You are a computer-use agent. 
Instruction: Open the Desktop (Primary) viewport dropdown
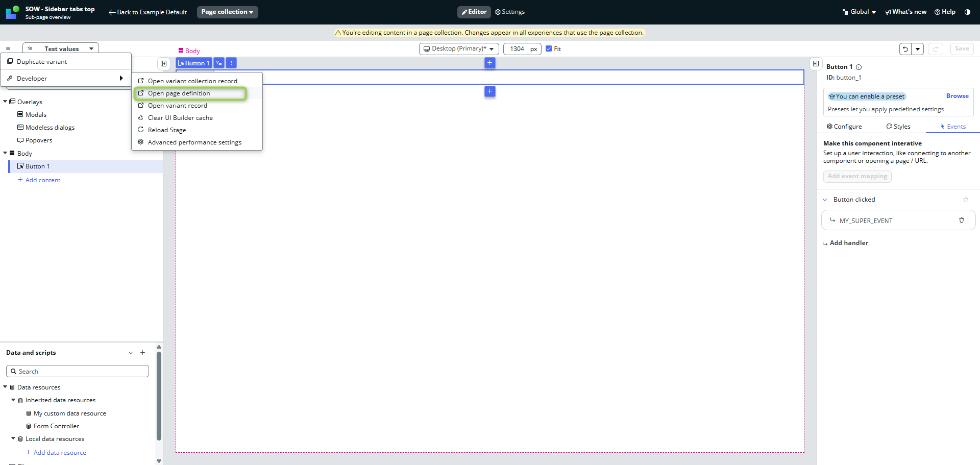pyautogui.click(x=458, y=49)
